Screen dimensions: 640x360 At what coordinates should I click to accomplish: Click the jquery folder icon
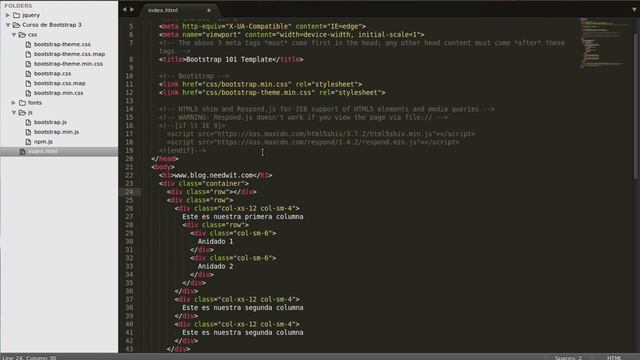17,15
